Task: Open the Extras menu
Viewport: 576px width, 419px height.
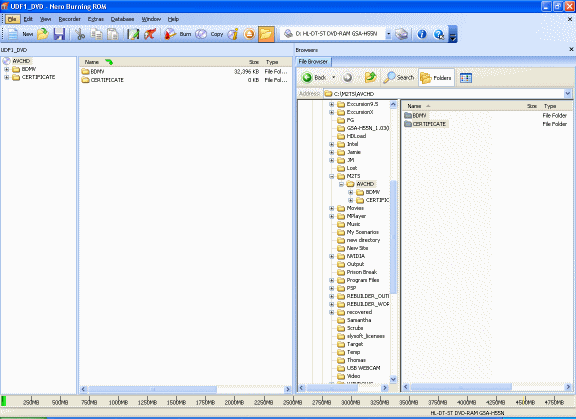Action: coord(96,19)
